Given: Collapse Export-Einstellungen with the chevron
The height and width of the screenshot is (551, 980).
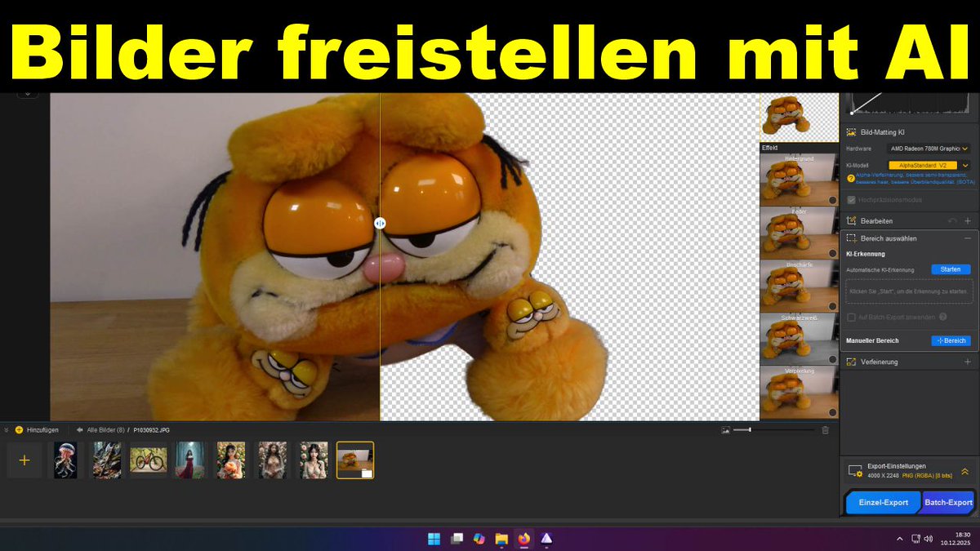Looking at the screenshot, I should click(966, 473).
